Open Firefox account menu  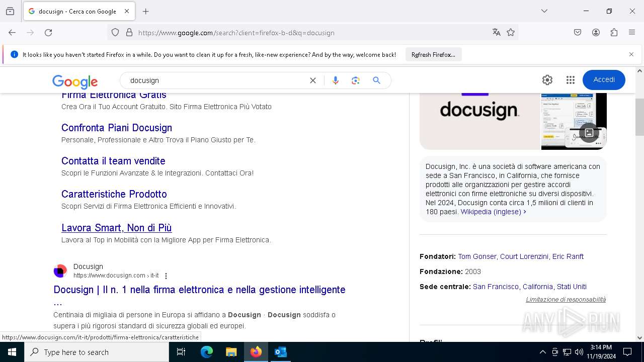tap(596, 33)
